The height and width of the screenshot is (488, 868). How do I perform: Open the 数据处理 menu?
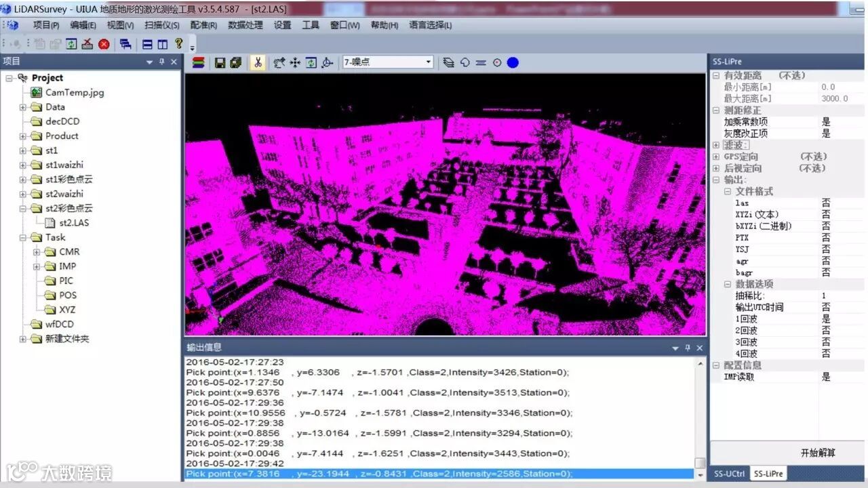click(x=245, y=25)
